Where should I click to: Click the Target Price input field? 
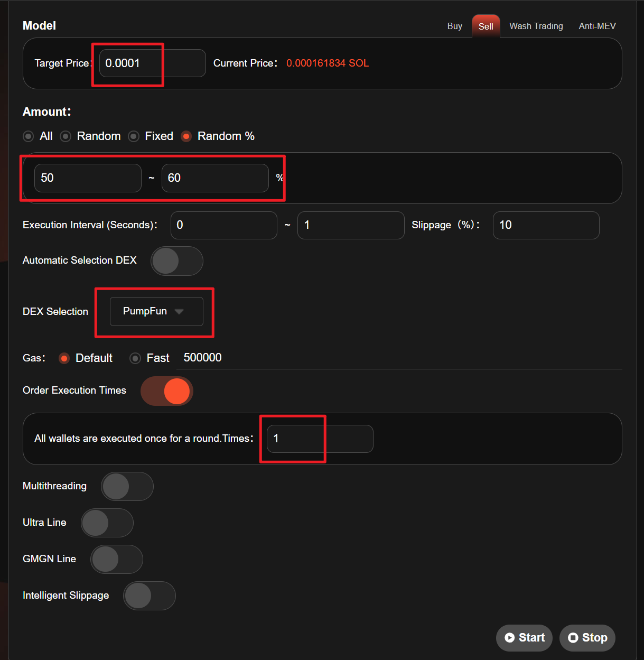pyautogui.click(x=152, y=63)
